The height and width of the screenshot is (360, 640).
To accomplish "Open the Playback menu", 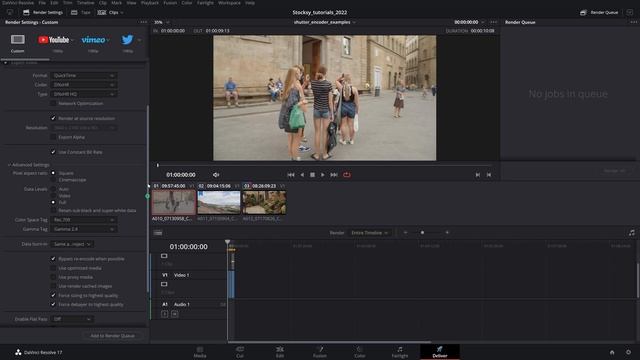I will point(150,3).
